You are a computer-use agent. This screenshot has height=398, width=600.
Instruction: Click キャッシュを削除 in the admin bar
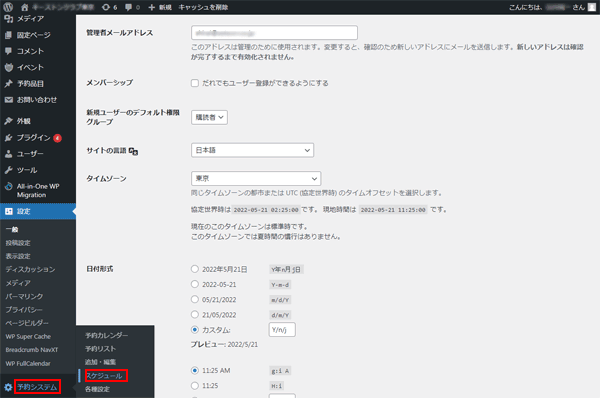pos(203,7)
